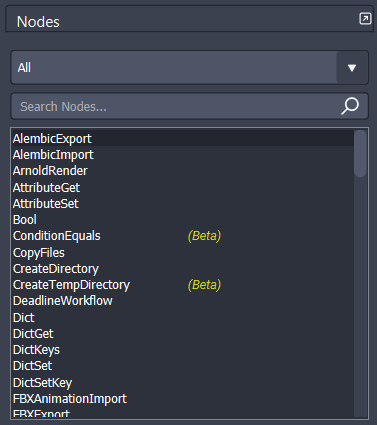The width and height of the screenshot is (377, 425).
Task: Focus the Search Nodes field
Action: point(190,106)
